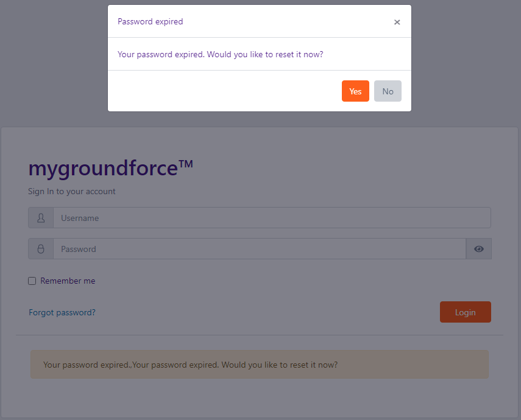
Task: Close the Password expired dialog with the X
Action: pos(397,22)
